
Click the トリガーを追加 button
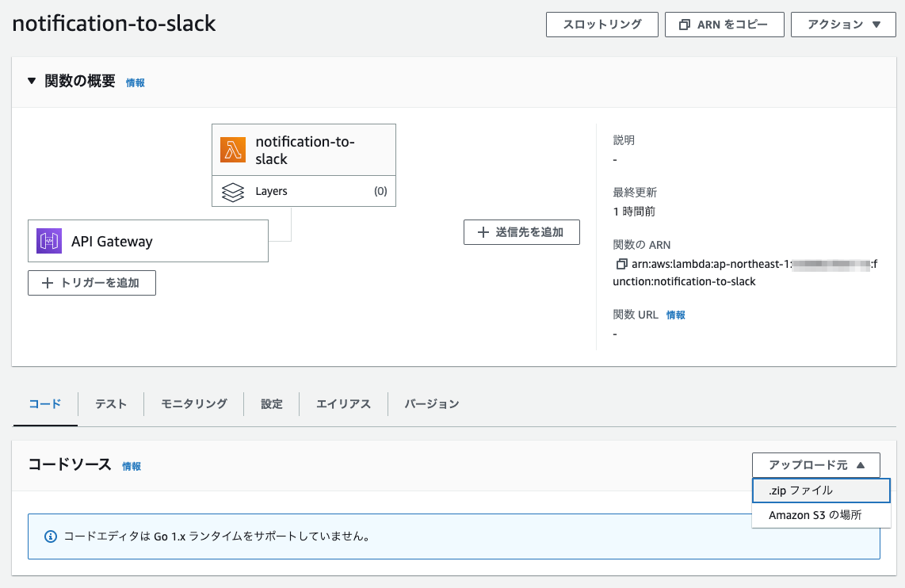pos(92,283)
